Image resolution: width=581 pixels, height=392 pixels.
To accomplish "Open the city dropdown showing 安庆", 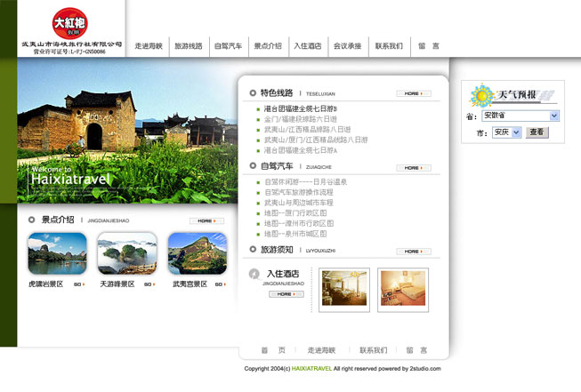I will click(506, 132).
